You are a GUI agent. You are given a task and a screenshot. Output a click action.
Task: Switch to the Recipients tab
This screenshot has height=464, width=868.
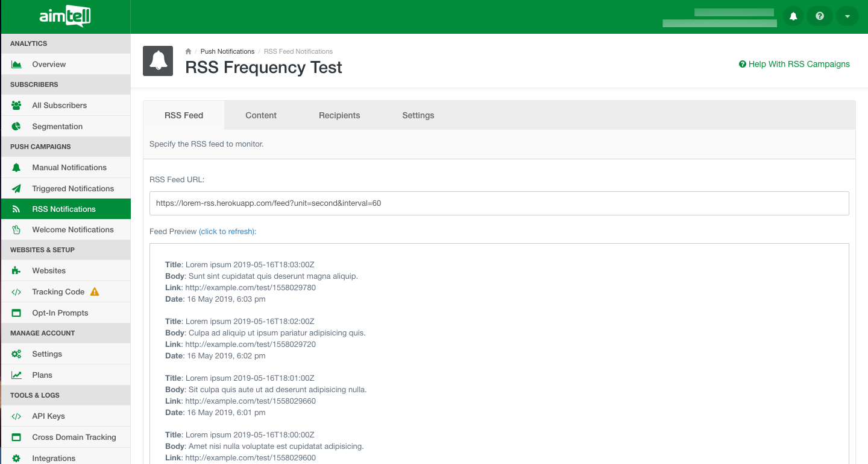tap(339, 115)
